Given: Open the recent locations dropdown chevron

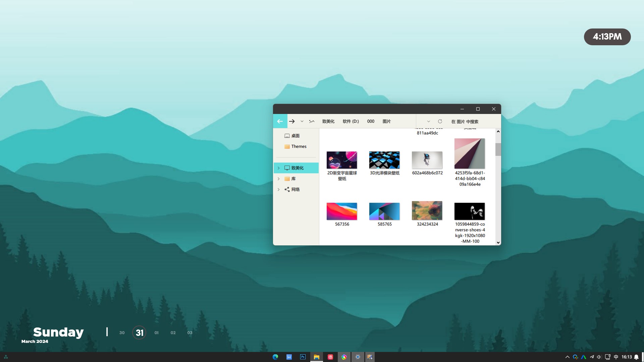Looking at the screenshot, I should click(302, 121).
